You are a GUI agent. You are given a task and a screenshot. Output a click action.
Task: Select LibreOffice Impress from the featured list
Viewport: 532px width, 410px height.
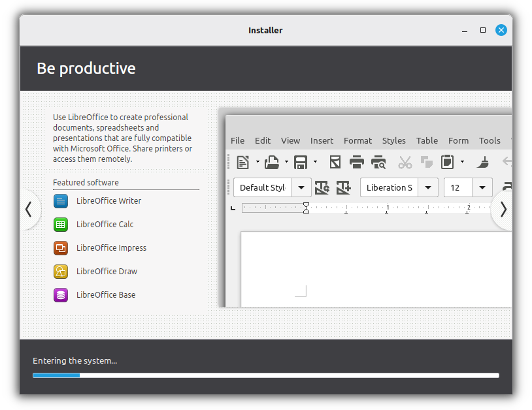pyautogui.click(x=112, y=248)
